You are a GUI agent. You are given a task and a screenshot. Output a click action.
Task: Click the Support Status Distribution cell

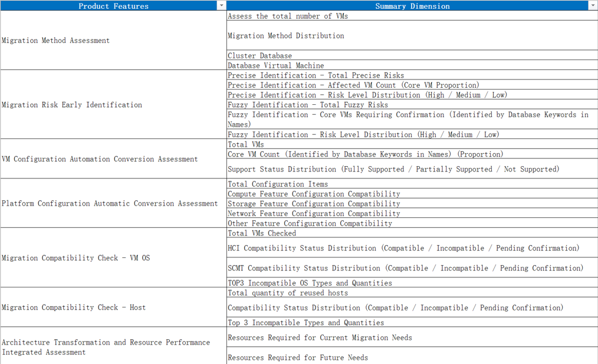point(412,168)
